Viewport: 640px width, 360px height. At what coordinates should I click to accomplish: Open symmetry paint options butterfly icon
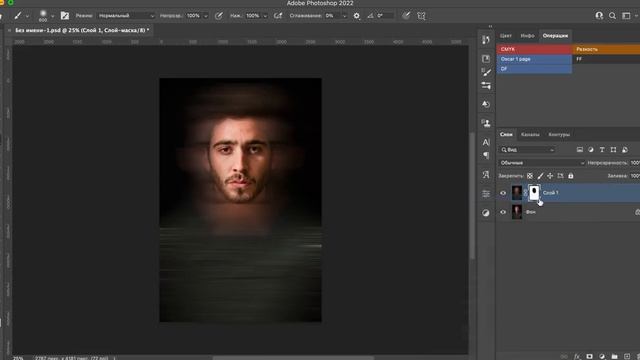421,16
